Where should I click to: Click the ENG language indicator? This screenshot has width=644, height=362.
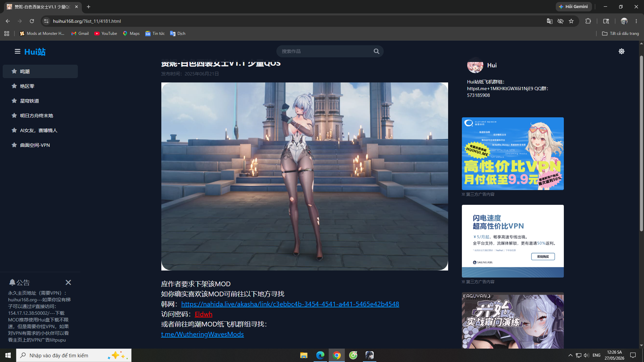pos(596,355)
